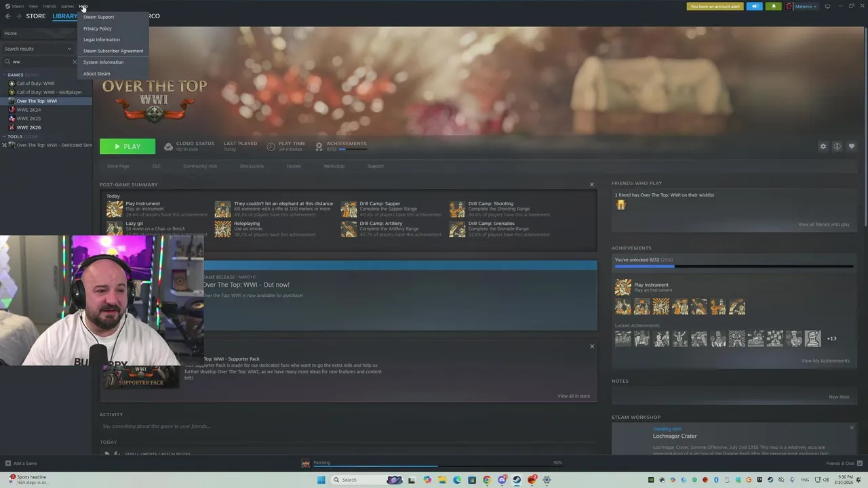Open game settings gear icon

coord(823,146)
